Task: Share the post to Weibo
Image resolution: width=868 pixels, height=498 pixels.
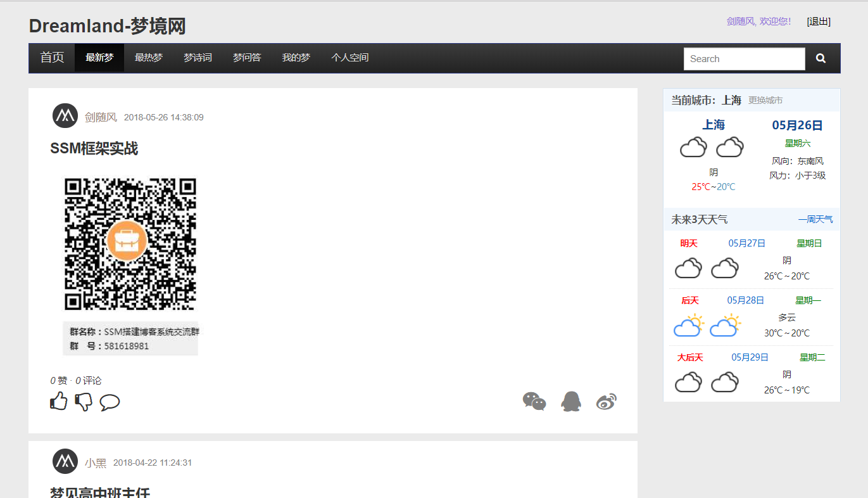Action: click(607, 402)
